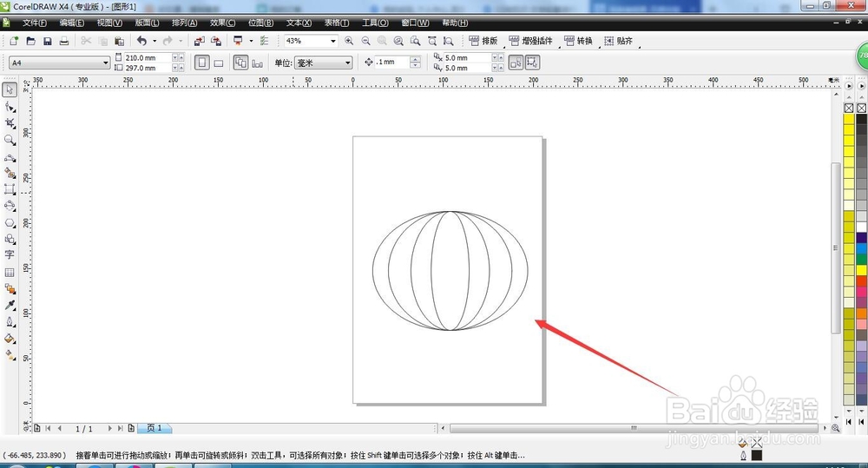Open the 文件(F) menu

click(x=35, y=23)
